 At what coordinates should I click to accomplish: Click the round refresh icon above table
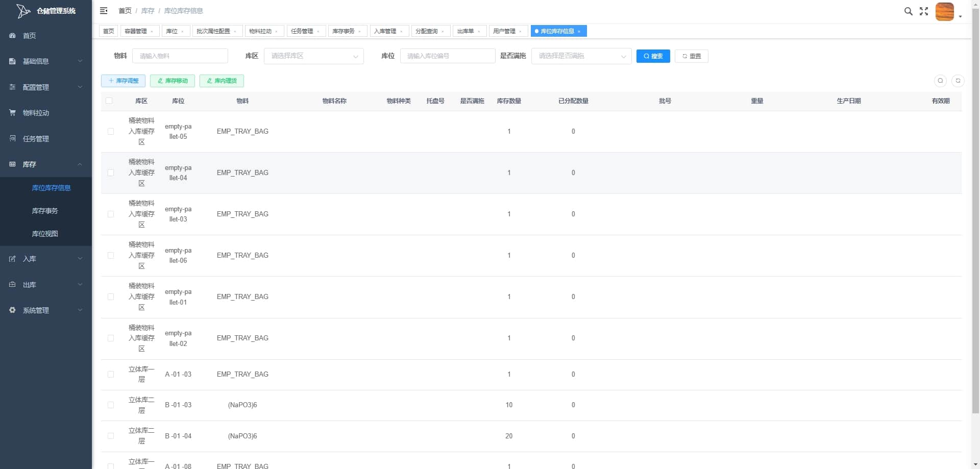point(958,81)
